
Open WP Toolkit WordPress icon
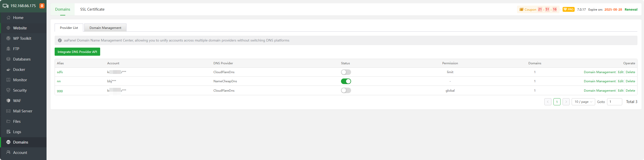tap(8, 38)
